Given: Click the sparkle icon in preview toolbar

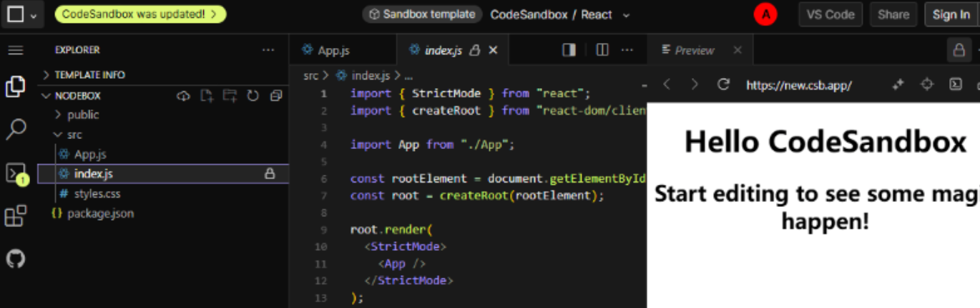Looking at the screenshot, I should pos(898,85).
